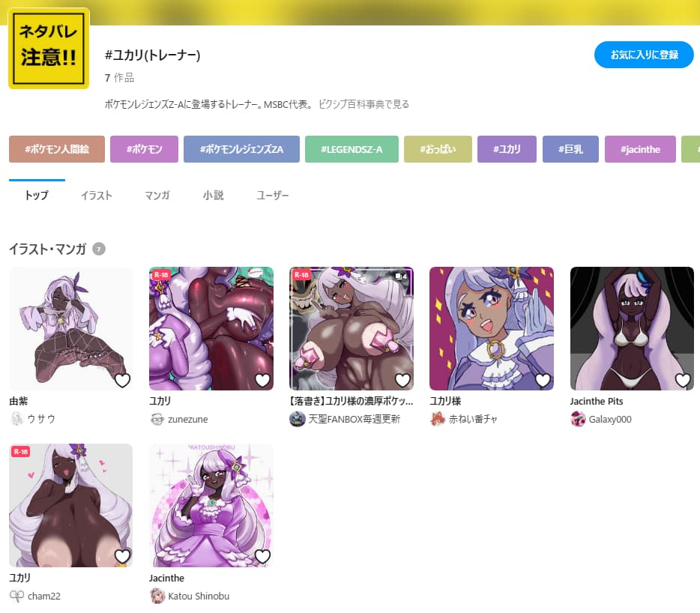
Task: Toggle the heart on the zunezune ユカリ artwork
Action: [262, 380]
